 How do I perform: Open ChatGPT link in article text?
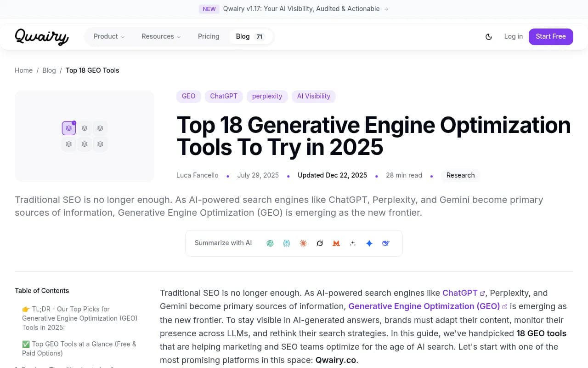click(464, 293)
